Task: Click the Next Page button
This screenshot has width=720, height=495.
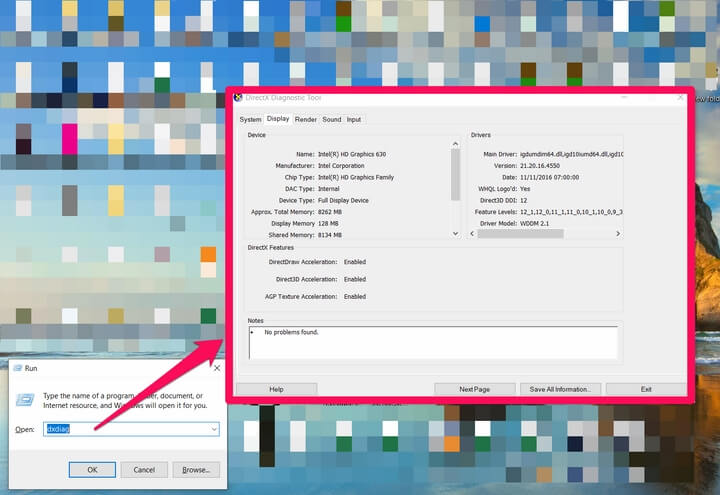Action: pyautogui.click(x=475, y=389)
